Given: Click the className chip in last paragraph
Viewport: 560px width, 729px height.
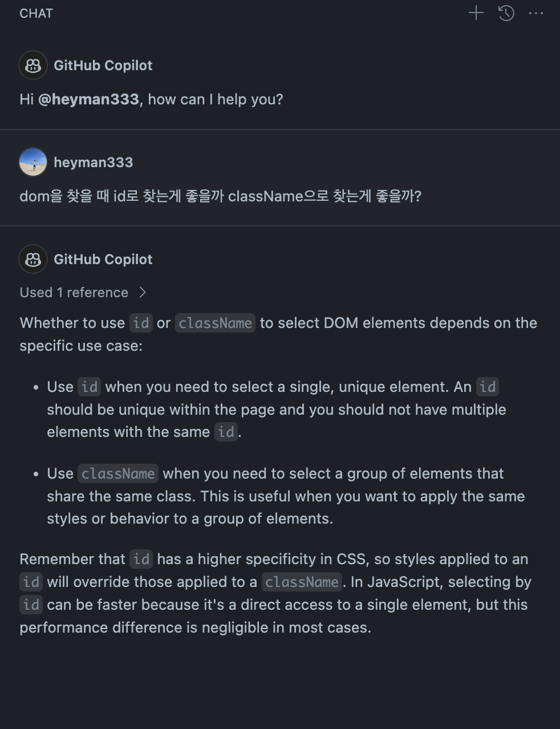Looking at the screenshot, I should [302, 582].
